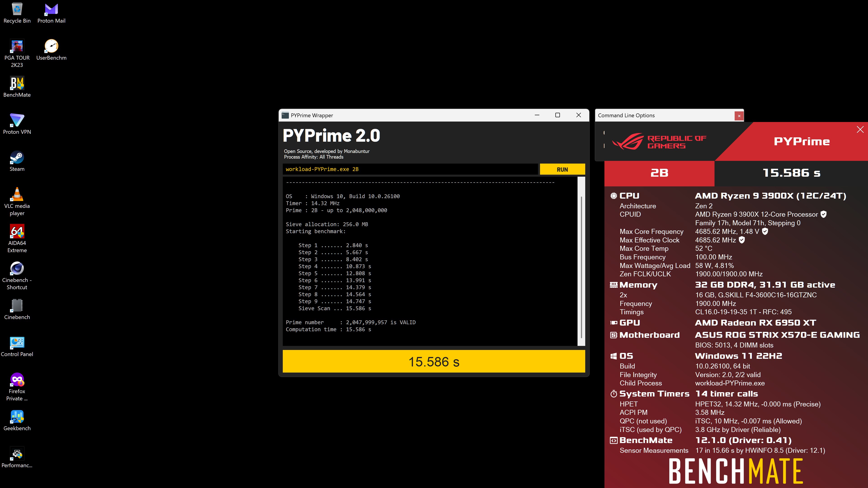Click the Step 1 2.840 s output line
The width and height of the screenshot is (868, 488).
333,246
